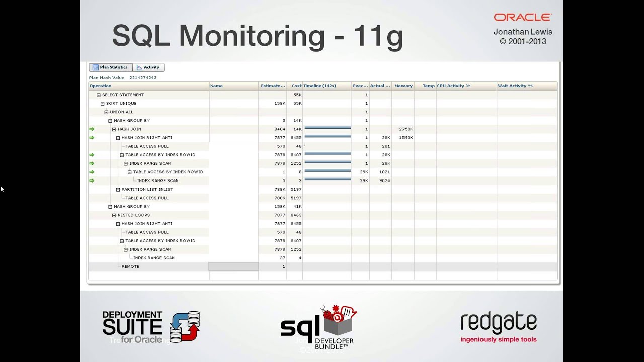
Task: Click the Memory column header
Action: [x=403, y=86]
